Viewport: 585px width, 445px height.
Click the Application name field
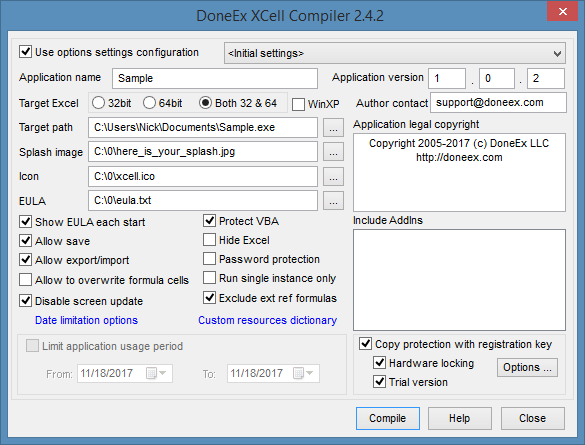click(x=215, y=78)
